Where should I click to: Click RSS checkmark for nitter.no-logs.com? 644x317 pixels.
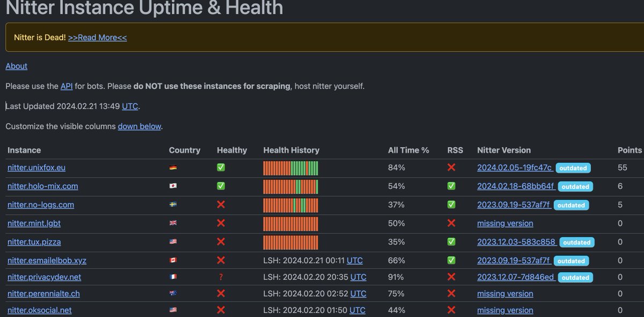[x=451, y=205]
